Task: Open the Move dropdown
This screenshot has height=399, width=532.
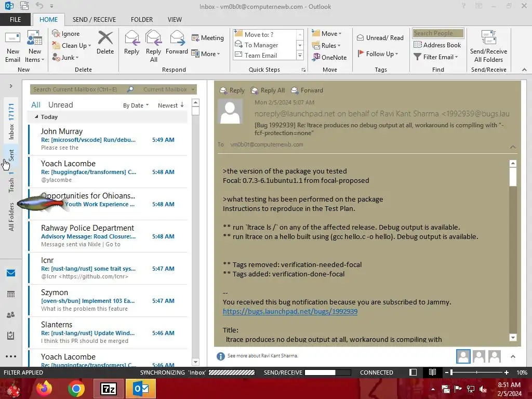Action: click(x=327, y=34)
